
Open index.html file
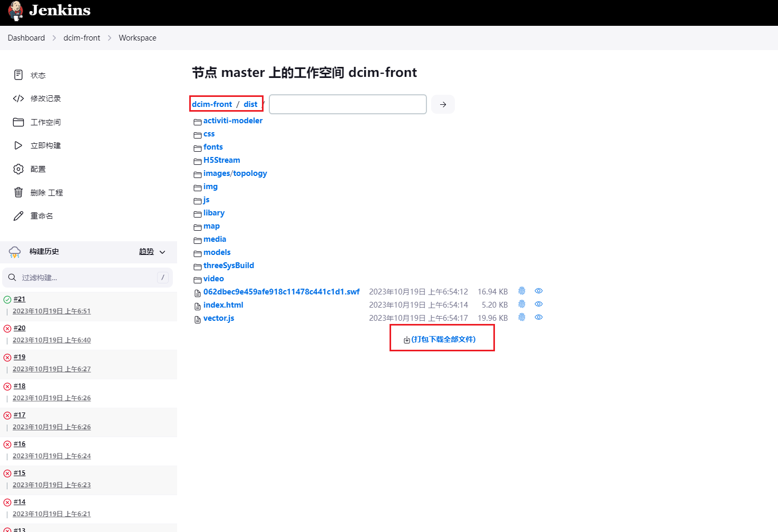point(223,305)
